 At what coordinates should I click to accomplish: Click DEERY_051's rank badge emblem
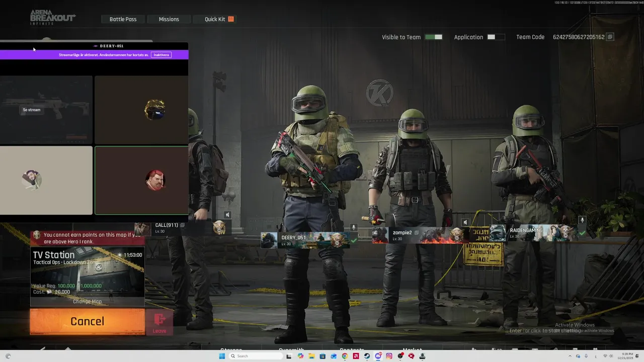coord(337,240)
